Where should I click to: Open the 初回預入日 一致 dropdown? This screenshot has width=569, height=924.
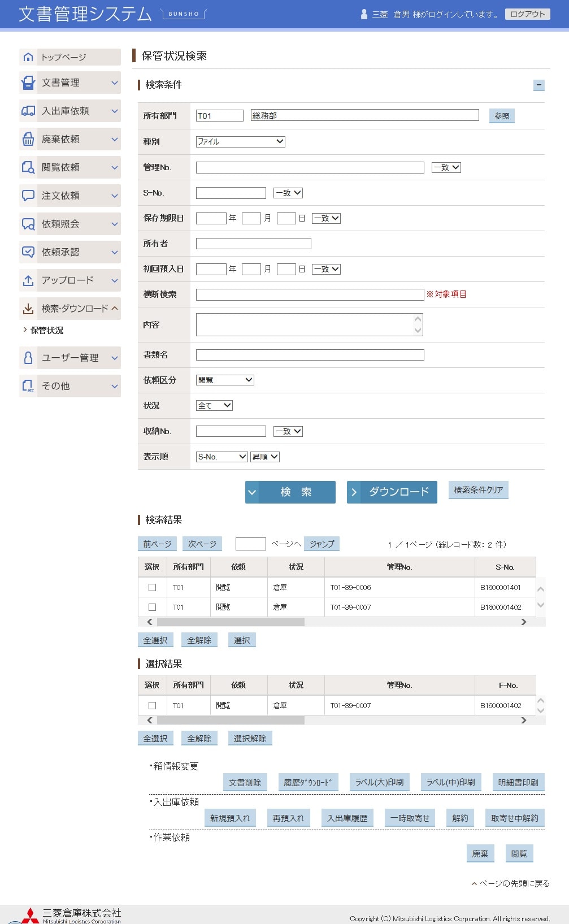326,269
